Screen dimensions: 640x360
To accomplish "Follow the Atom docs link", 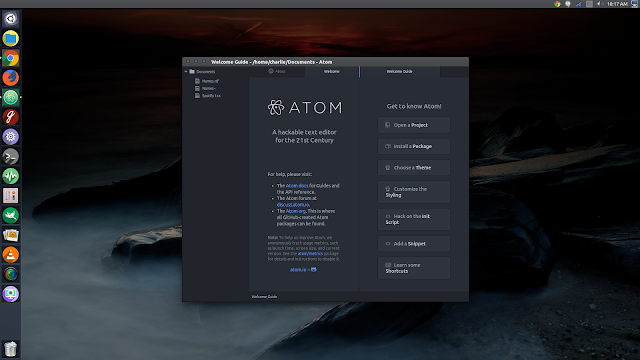I will [297, 186].
